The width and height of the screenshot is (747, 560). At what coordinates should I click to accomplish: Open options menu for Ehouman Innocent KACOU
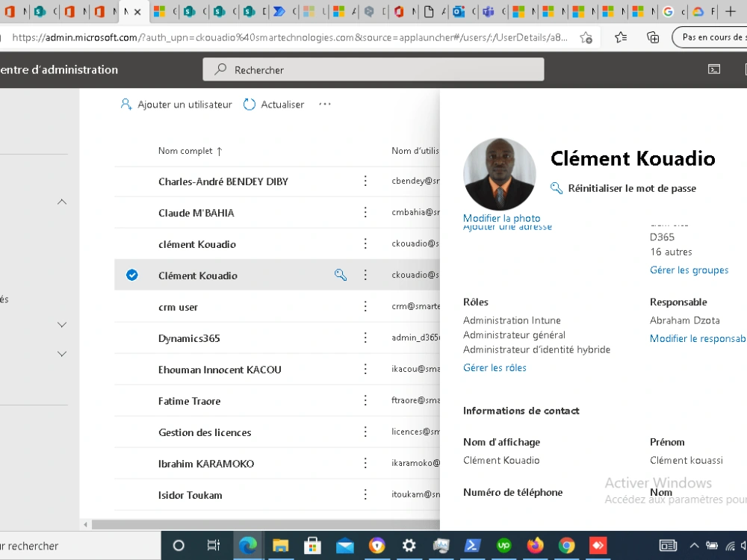pyautogui.click(x=365, y=369)
